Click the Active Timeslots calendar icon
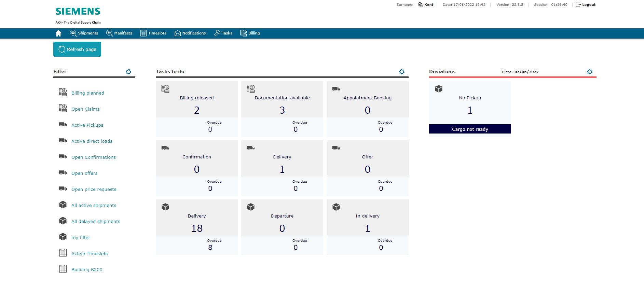 pos(63,253)
